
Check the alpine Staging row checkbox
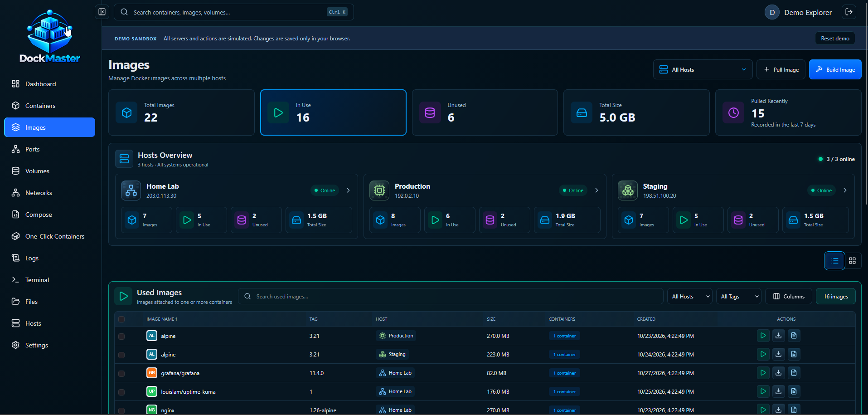[x=121, y=355]
